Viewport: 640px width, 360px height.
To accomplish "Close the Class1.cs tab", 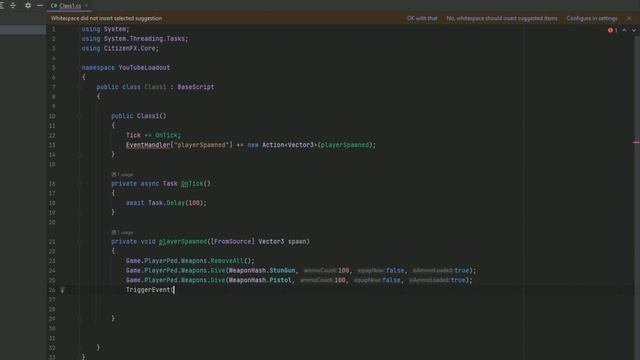I will coord(86,6).
